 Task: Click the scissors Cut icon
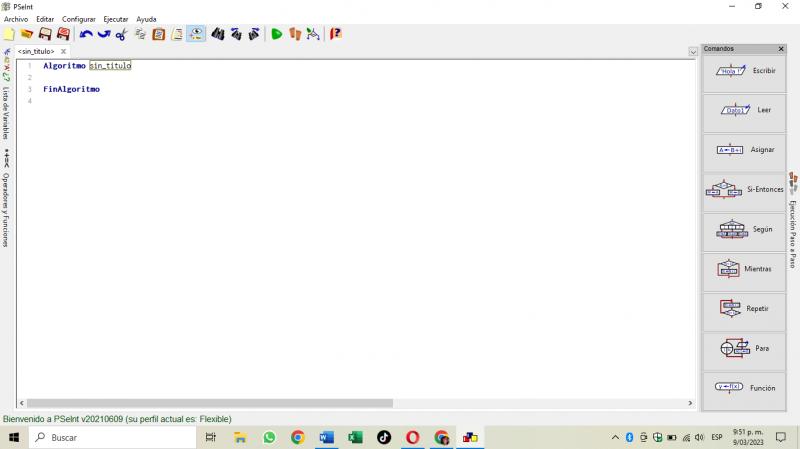tap(121, 34)
